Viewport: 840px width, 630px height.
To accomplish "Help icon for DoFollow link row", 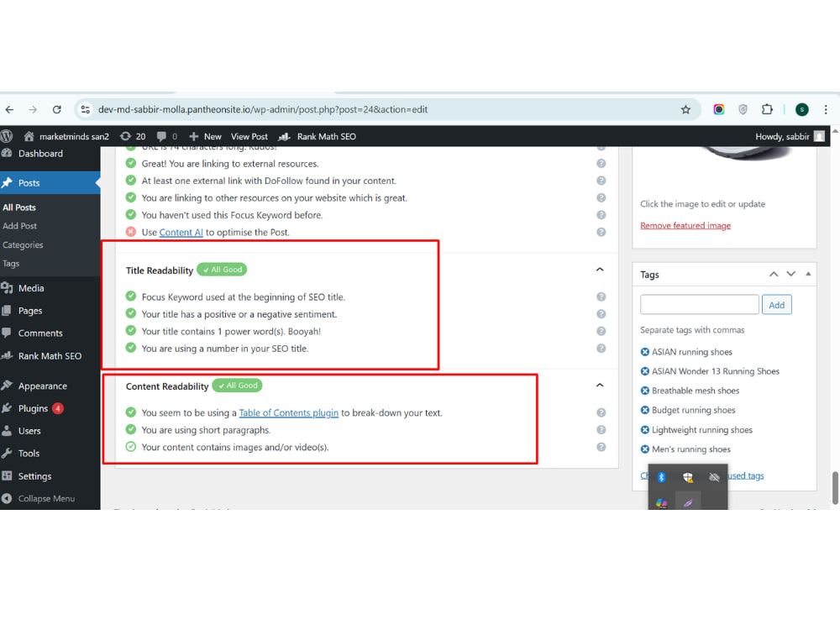I will coord(601,181).
